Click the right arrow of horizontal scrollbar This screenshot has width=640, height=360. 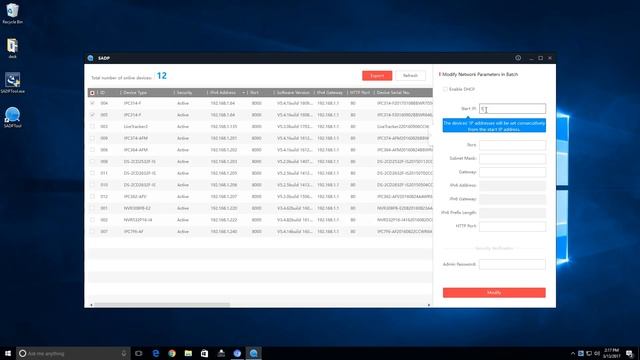[429, 304]
